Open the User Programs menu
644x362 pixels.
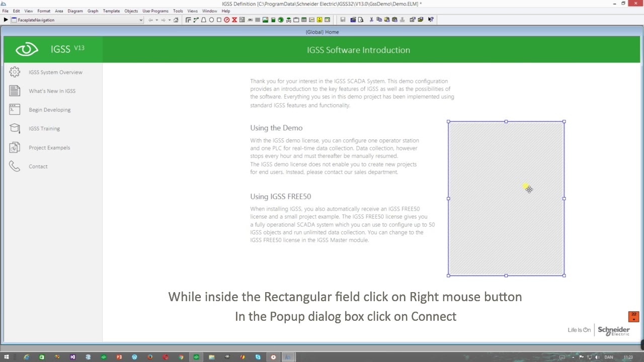coord(155,11)
